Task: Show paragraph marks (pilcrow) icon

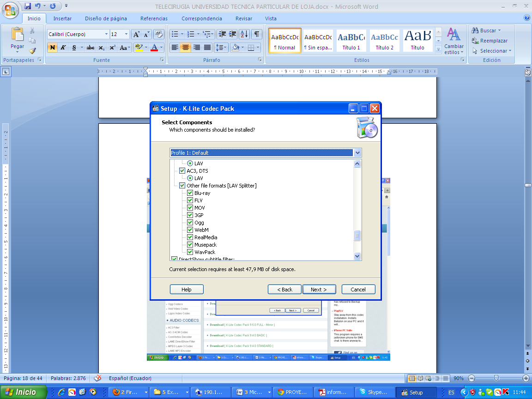Action: pos(257,34)
